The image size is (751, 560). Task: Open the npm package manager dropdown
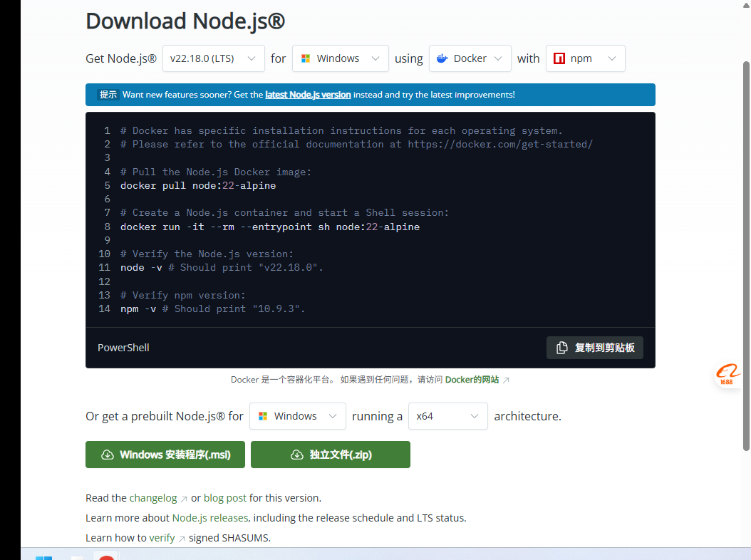(x=585, y=58)
